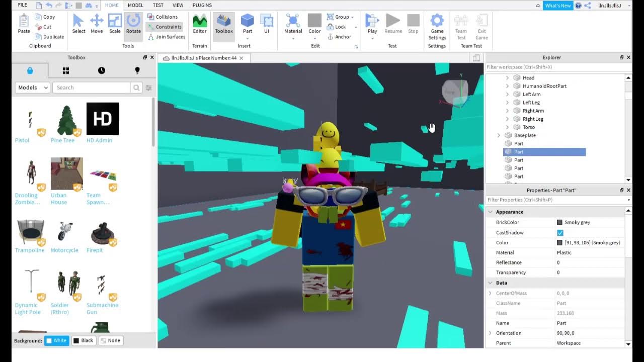Switch to the VIEW ribbon tab
The width and height of the screenshot is (644, 362).
click(178, 5)
